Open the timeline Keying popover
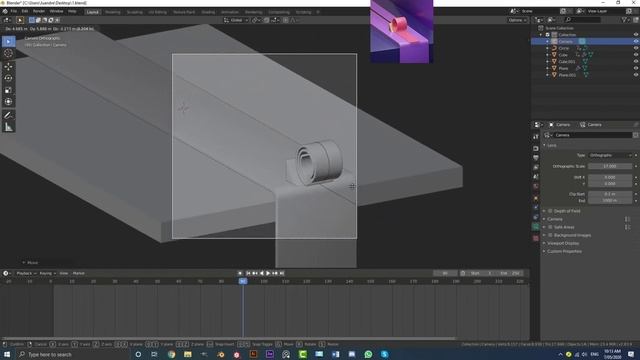Viewport: 640px width, 360px height. [x=47, y=273]
